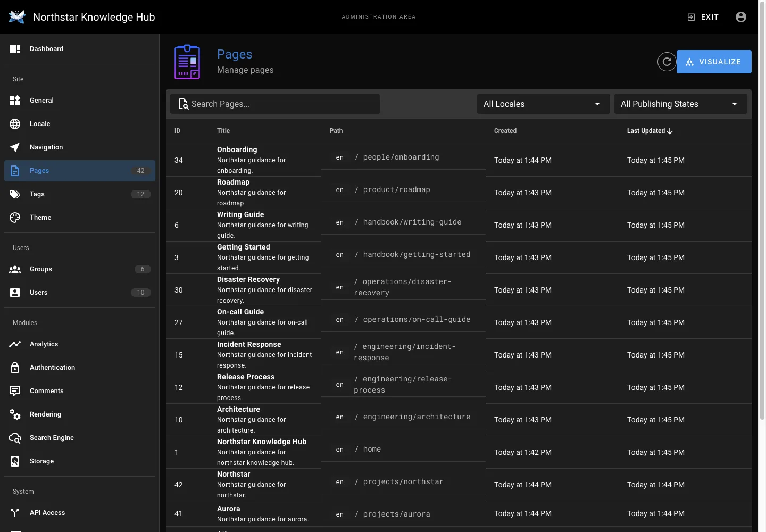Sort by the Created column header
The image size is (766, 532).
coord(505,131)
